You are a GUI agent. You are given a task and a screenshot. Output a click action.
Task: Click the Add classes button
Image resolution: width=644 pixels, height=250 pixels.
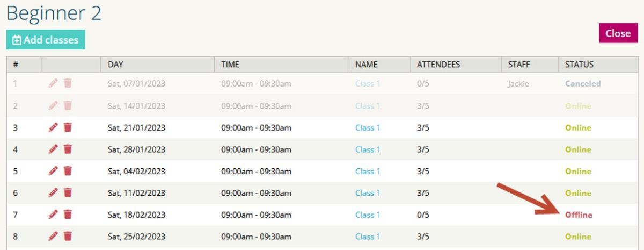[46, 40]
